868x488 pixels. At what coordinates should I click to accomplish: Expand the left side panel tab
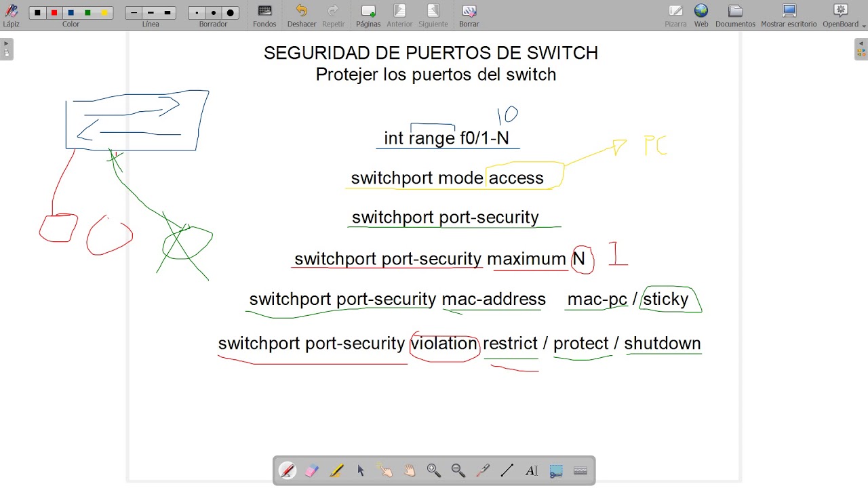[7, 49]
